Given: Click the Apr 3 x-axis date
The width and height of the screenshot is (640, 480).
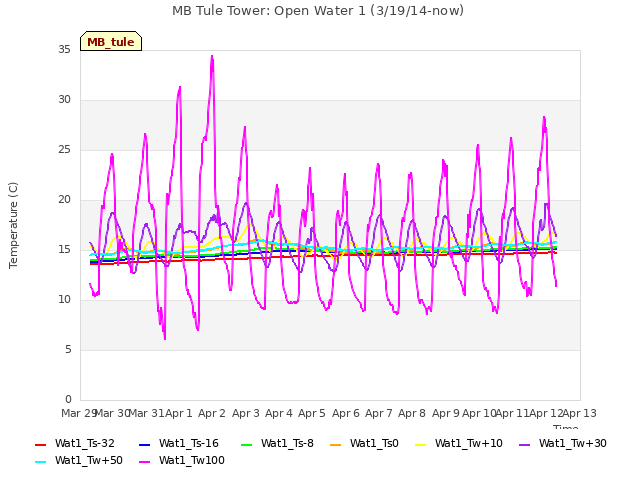Looking at the screenshot, I should point(246,413).
